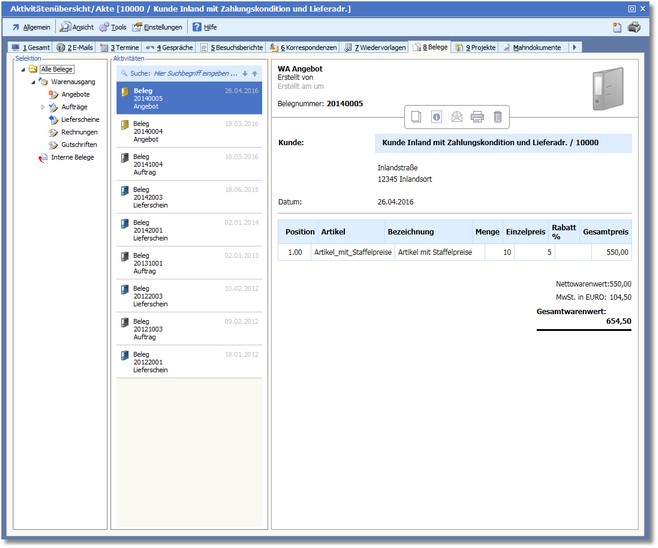This screenshot has width=658, height=548.
Task: Switch to the 3 Termine tab
Action: tap(120, 47)
